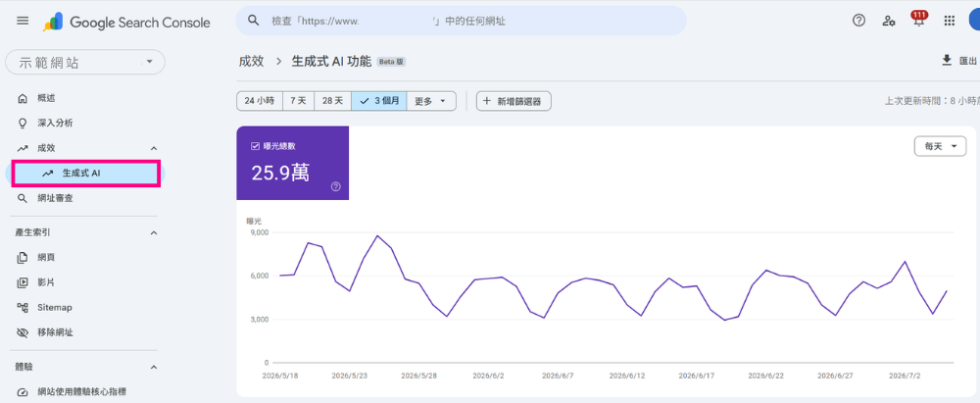The height and width of the screenshot is (403, 980).
Task: Select the 7 天 time range
Action: pos(298,101)
